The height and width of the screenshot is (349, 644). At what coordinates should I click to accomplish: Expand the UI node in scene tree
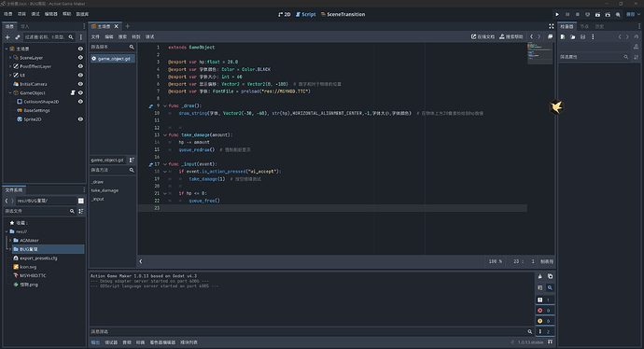[x=10, y=76]
